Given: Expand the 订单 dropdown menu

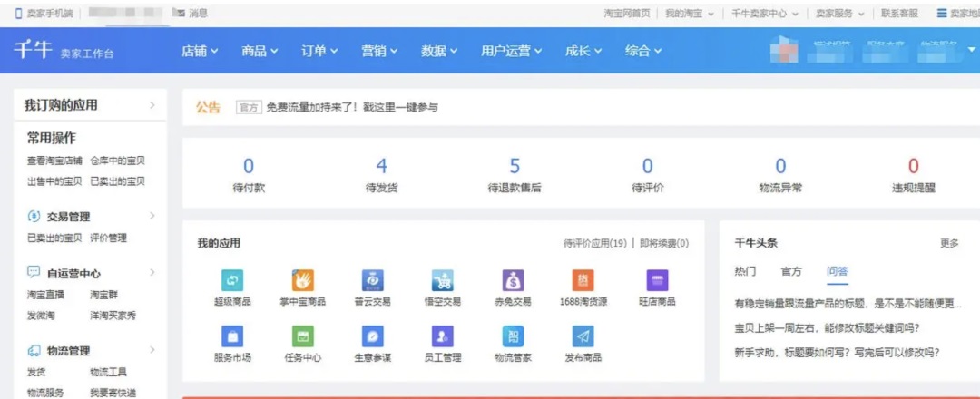Looking at the screenshot, I should [320, 51].
